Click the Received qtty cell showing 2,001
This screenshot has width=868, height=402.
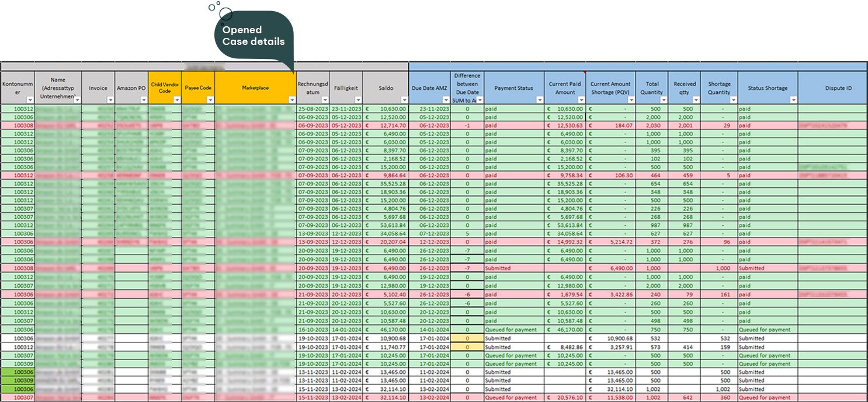pyautogui.click(x=685, y=125)
